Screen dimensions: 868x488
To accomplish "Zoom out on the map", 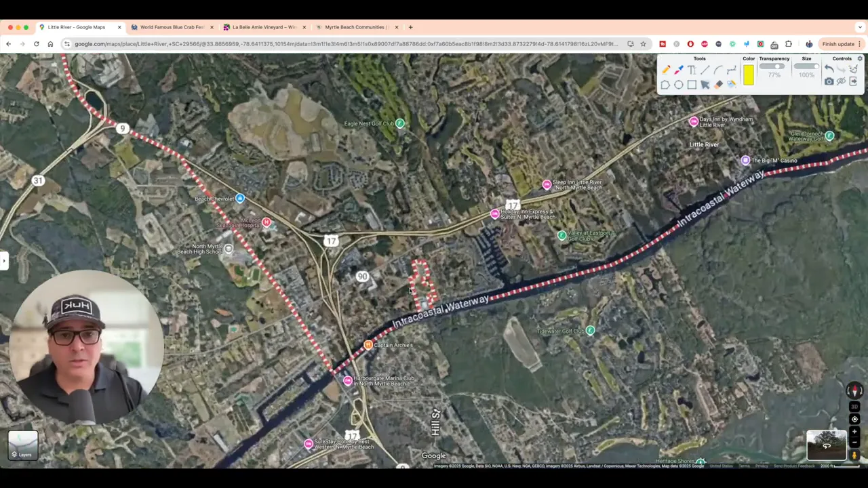I will click(854, 443).
